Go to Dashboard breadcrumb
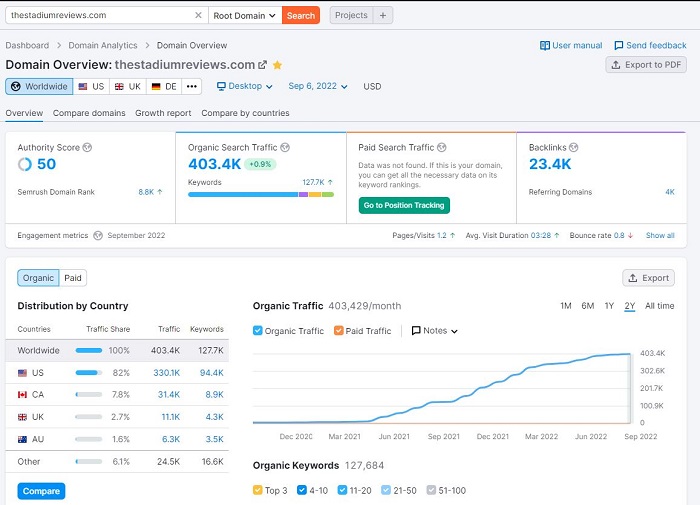Screen dimensions: 700x505 (x=27, y=46)
